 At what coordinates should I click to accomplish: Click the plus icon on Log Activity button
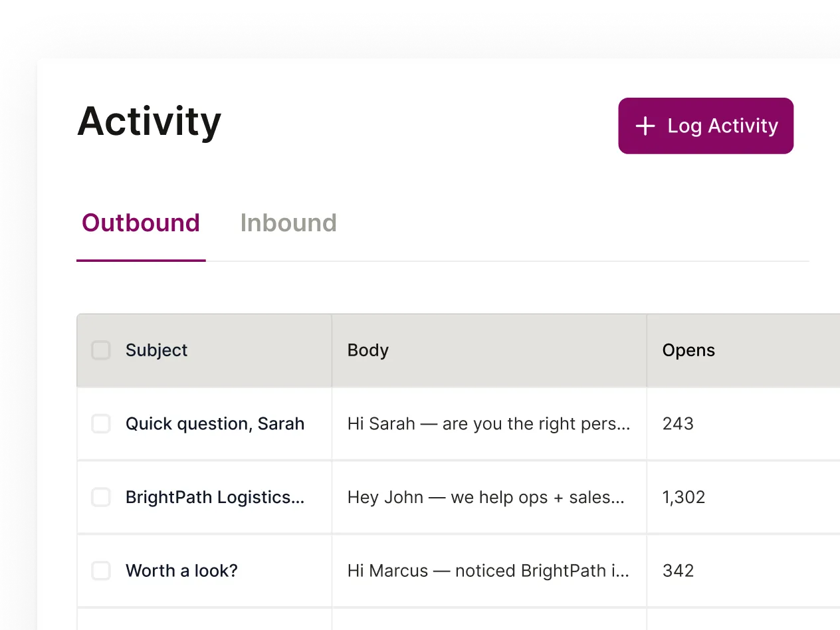coord(644,126)
